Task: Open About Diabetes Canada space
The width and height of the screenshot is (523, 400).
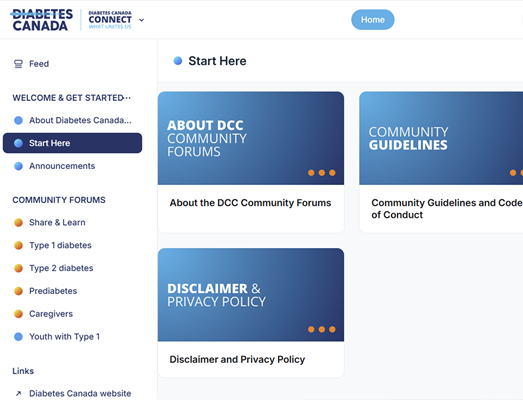Action: click(x=80, y=120)
